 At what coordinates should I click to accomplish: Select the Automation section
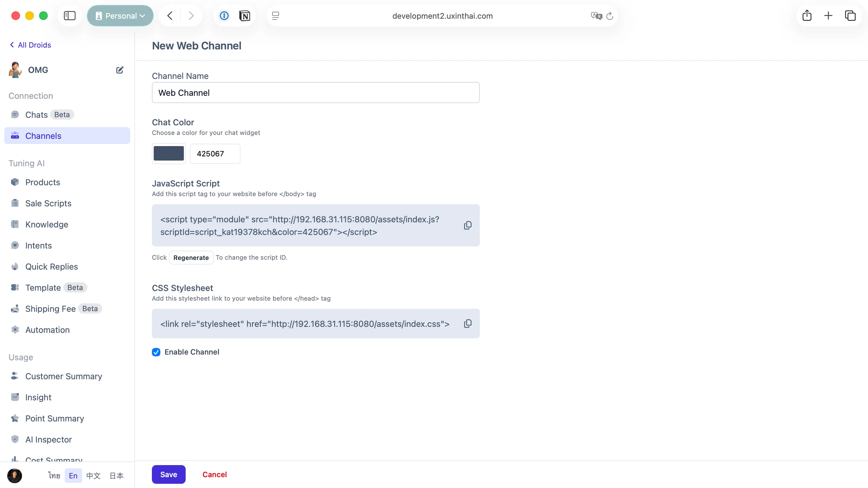47,330
